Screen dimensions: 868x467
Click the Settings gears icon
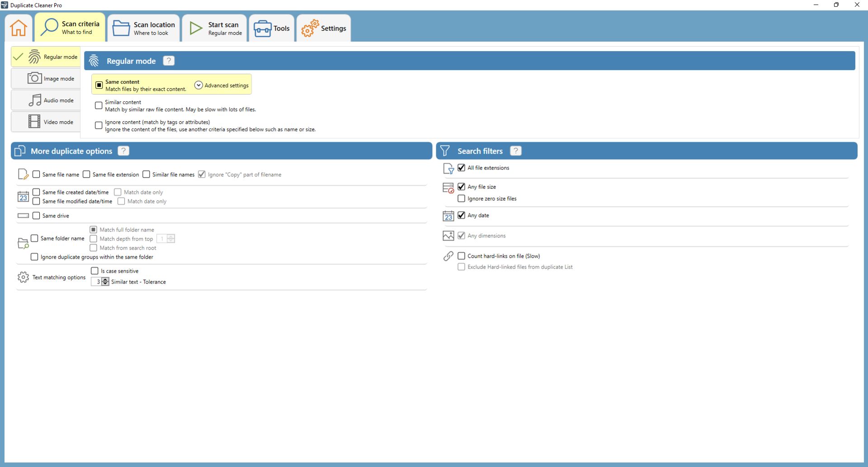click(x=310, y=28)
